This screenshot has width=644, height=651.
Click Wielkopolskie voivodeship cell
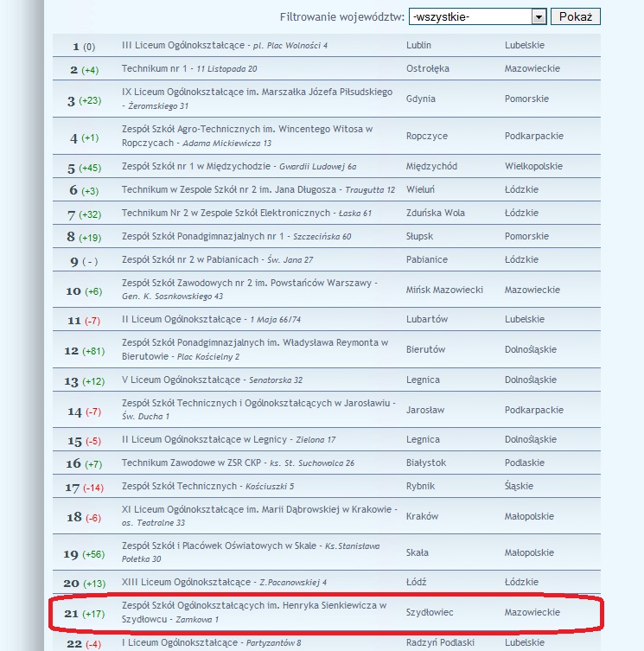(533, 167)
